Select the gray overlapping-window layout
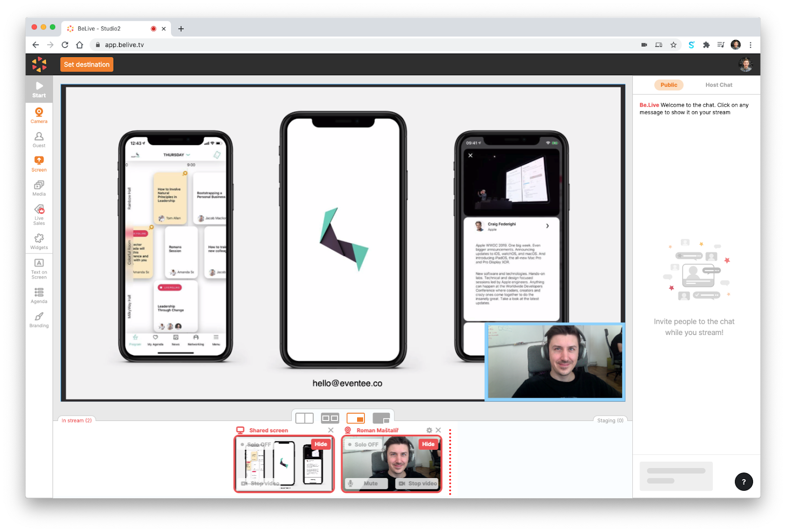This screenshot has height=532, width=786. pos(381,418)
